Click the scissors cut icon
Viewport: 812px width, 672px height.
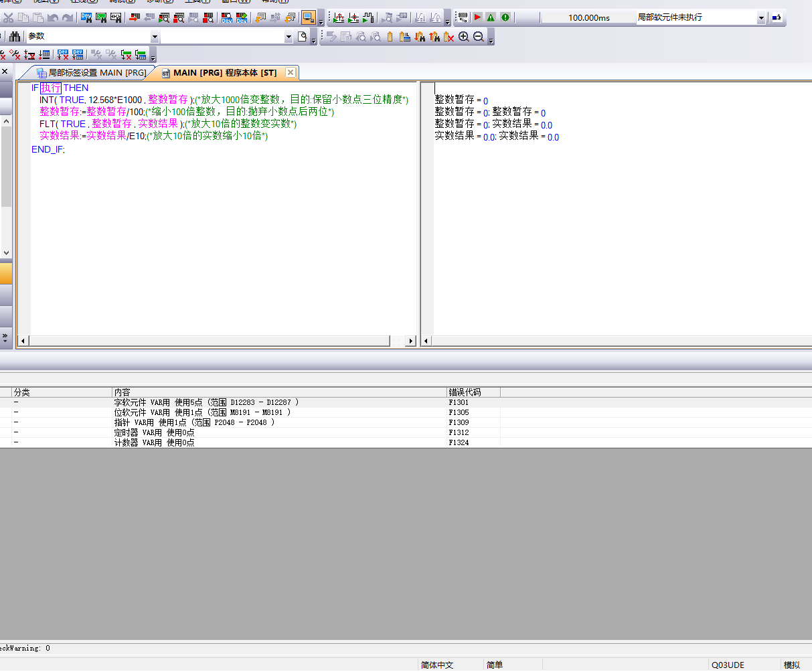coord(9,17)
